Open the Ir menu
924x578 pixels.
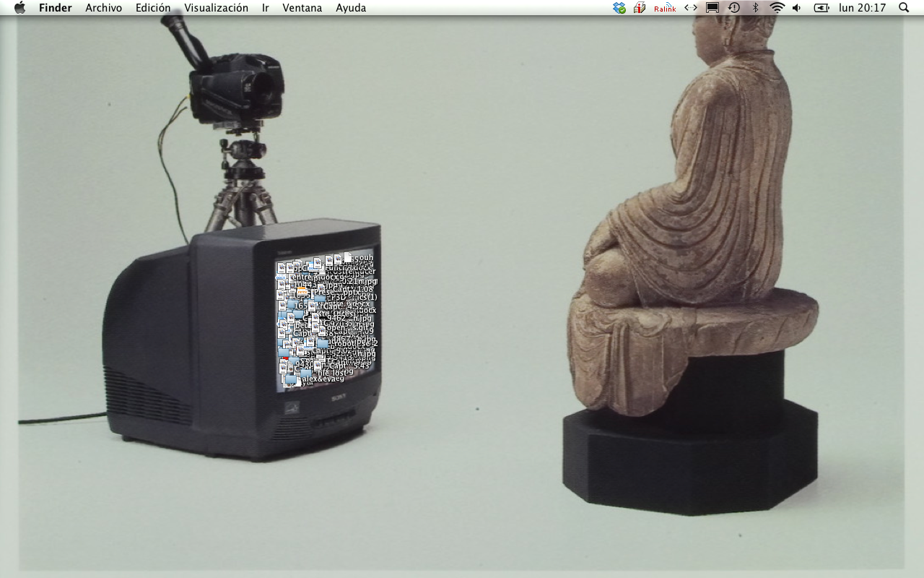click(266, 8)
